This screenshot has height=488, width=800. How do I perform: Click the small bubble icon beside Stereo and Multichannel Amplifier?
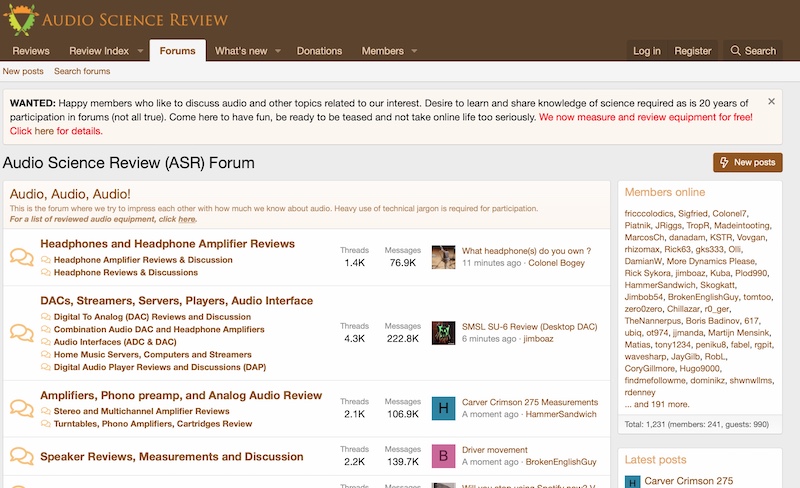[45, 411]
